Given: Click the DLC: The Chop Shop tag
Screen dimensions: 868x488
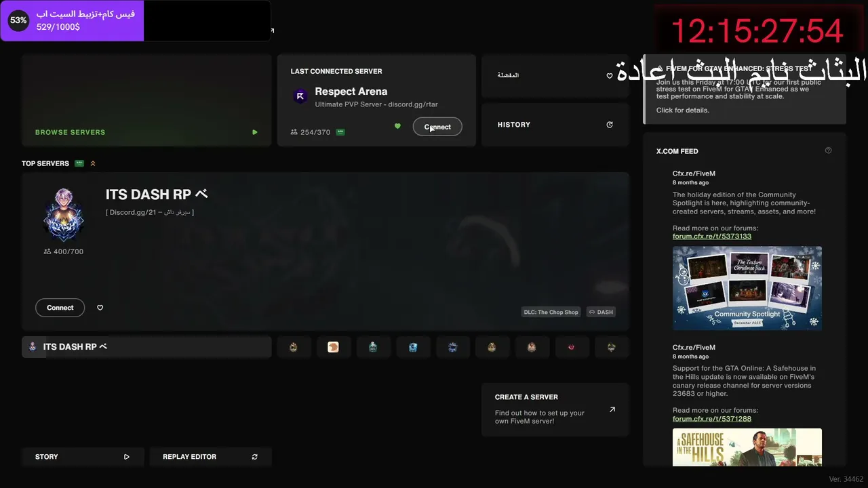Looking at the screenshot, I should [551, 312].
